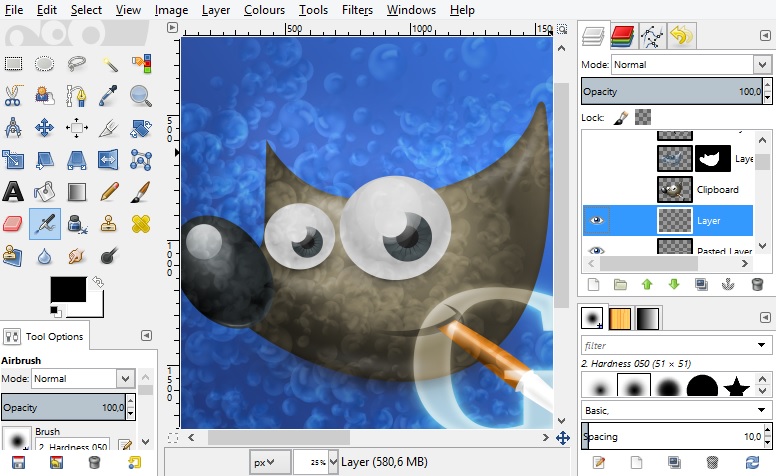Select the Foreground Select tool
This screenshot has width=776, height=476.
[x=45, y=95]
